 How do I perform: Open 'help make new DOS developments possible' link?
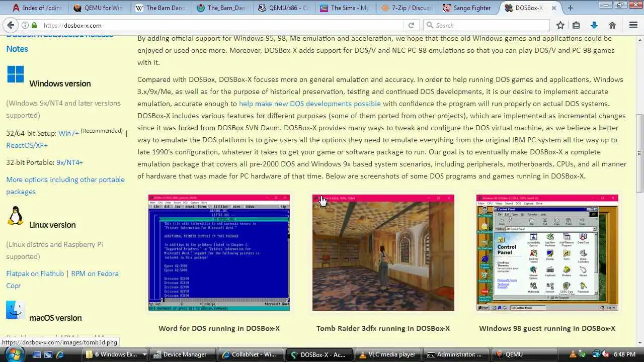[x=310, y=104]
